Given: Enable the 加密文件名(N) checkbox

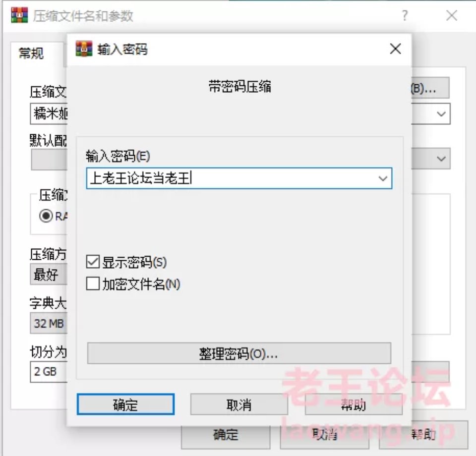Looking at the screenshot, I should point(93,284).
